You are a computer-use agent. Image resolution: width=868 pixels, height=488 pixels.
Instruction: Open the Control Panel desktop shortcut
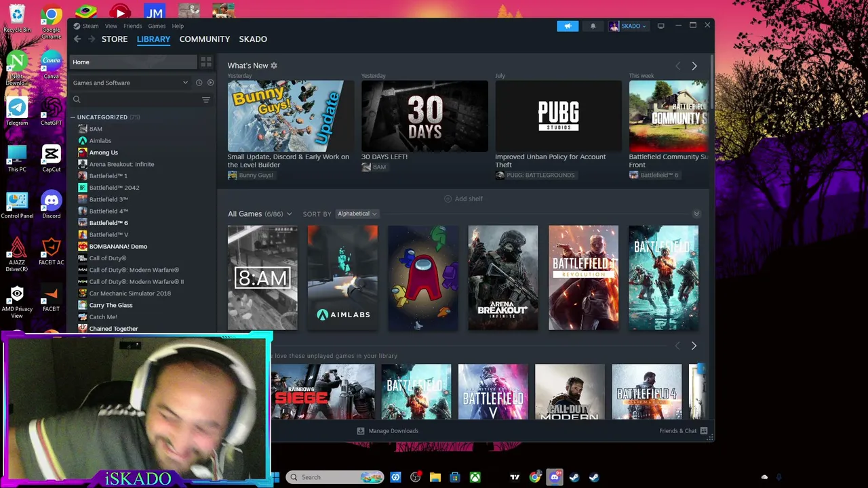17,205
